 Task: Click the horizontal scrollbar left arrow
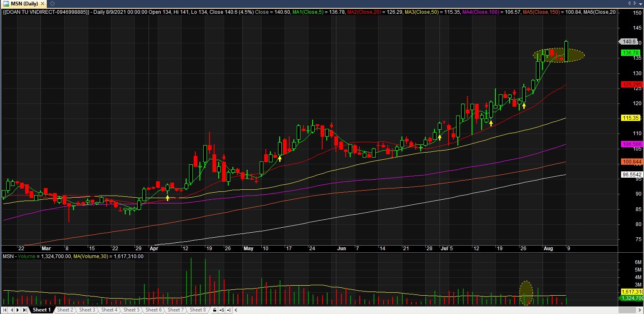click(235, 310)
